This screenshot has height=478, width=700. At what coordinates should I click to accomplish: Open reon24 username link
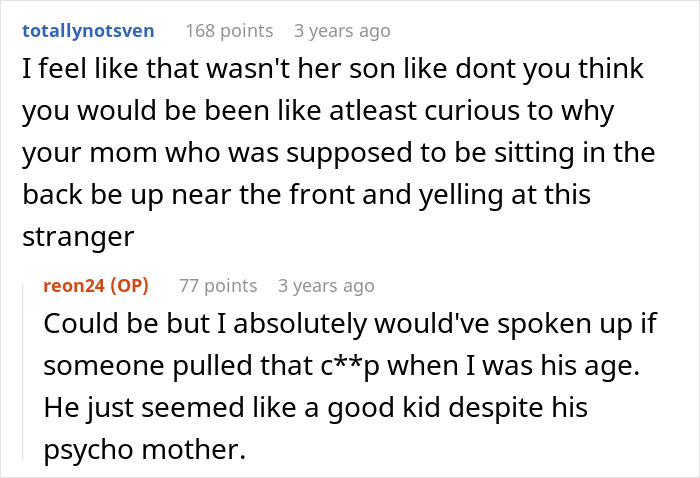pos(74,286)
